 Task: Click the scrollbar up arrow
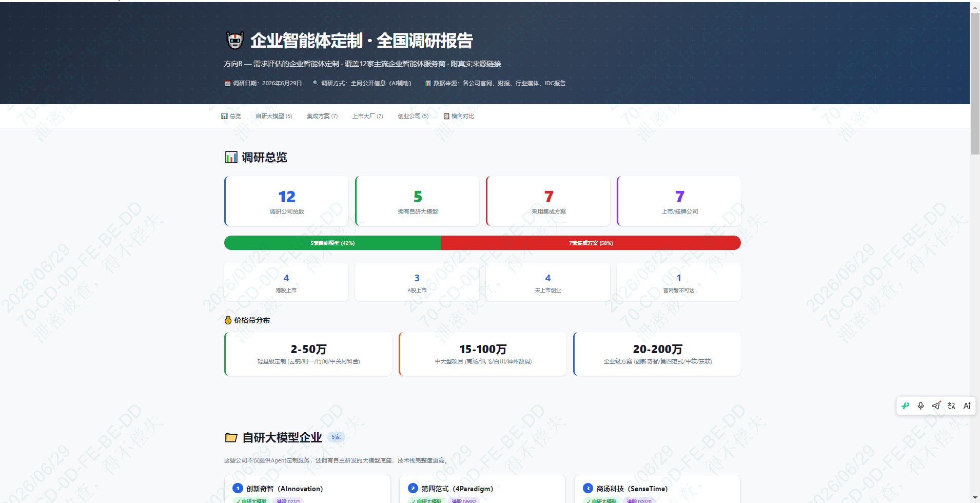pos(975,7)
